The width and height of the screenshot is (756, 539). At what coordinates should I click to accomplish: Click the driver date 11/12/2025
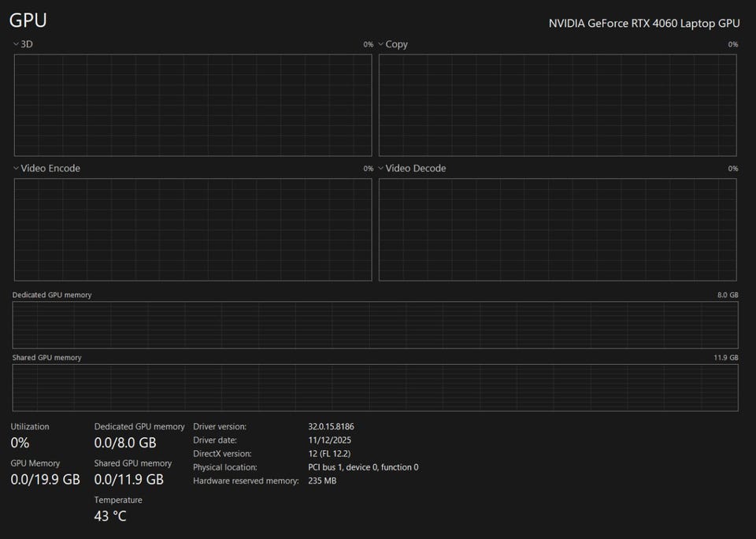tap(328, 440)
